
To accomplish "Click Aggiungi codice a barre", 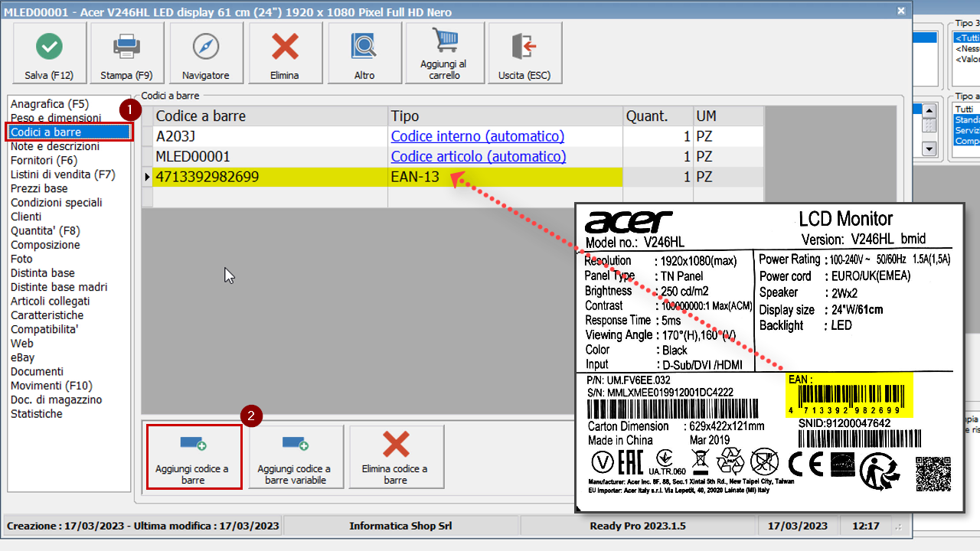I will (194, 457).
